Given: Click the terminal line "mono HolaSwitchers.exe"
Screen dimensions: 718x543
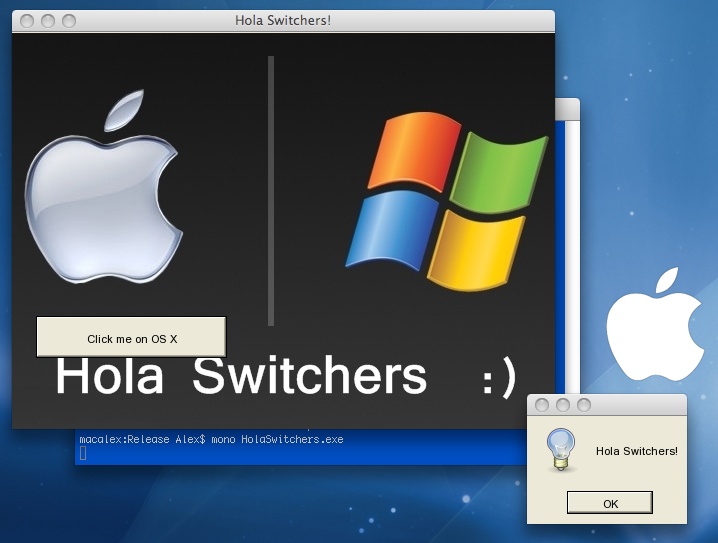Looking at the screenshot, I should coord(277,440).
